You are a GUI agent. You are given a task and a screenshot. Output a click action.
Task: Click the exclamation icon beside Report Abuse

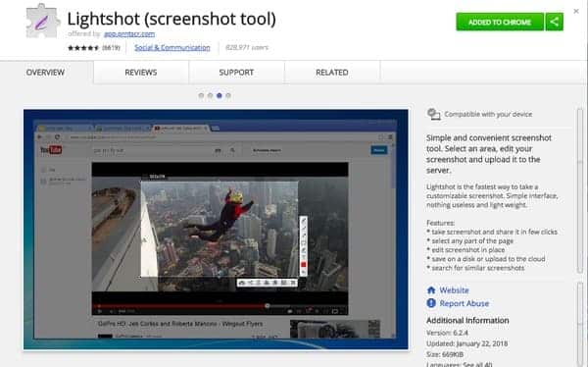tap(431, 303)
